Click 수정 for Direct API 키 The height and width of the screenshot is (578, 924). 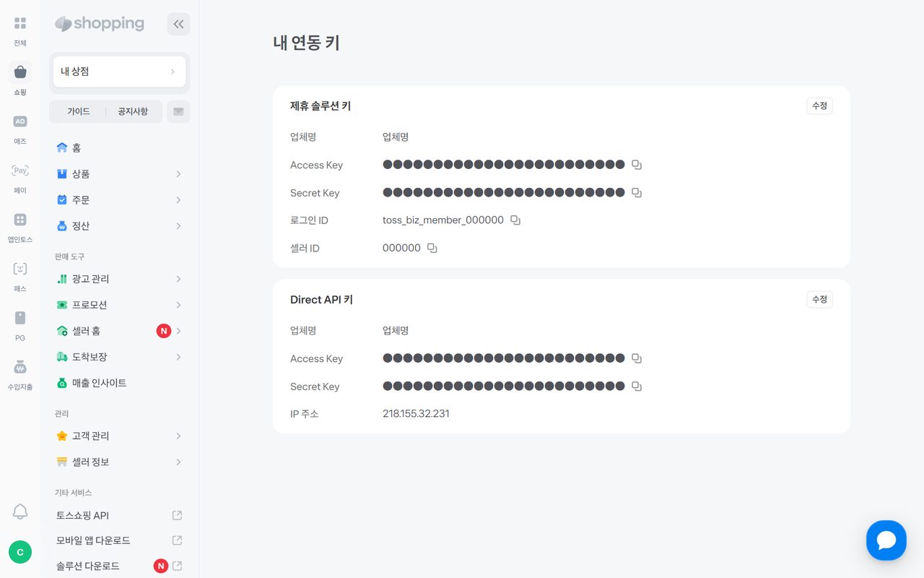pos(819,299)
